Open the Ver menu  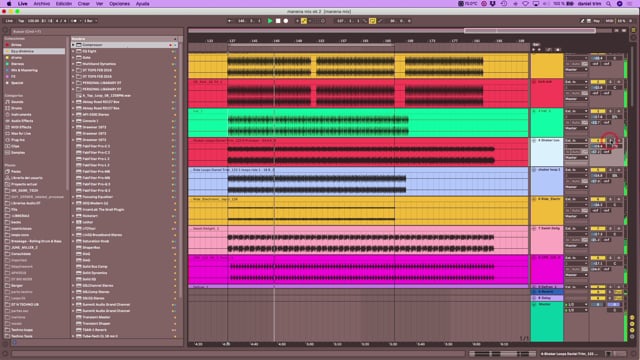99,4
